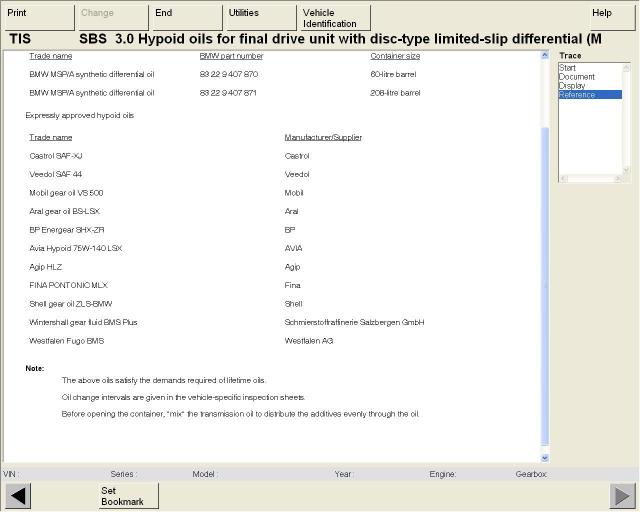Click the forward arrow navigation button
The width and height of the screenshot is (640, 512).
(622, 496)
